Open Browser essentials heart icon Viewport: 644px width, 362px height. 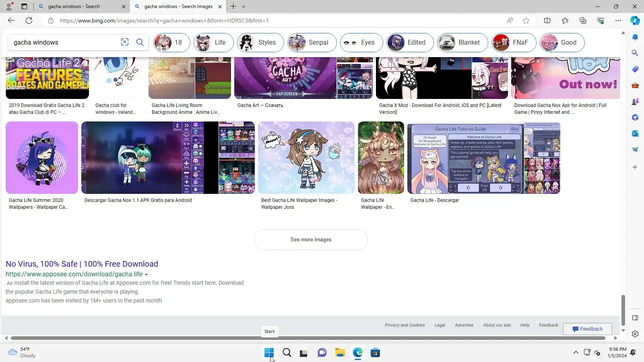coord(601,21)
